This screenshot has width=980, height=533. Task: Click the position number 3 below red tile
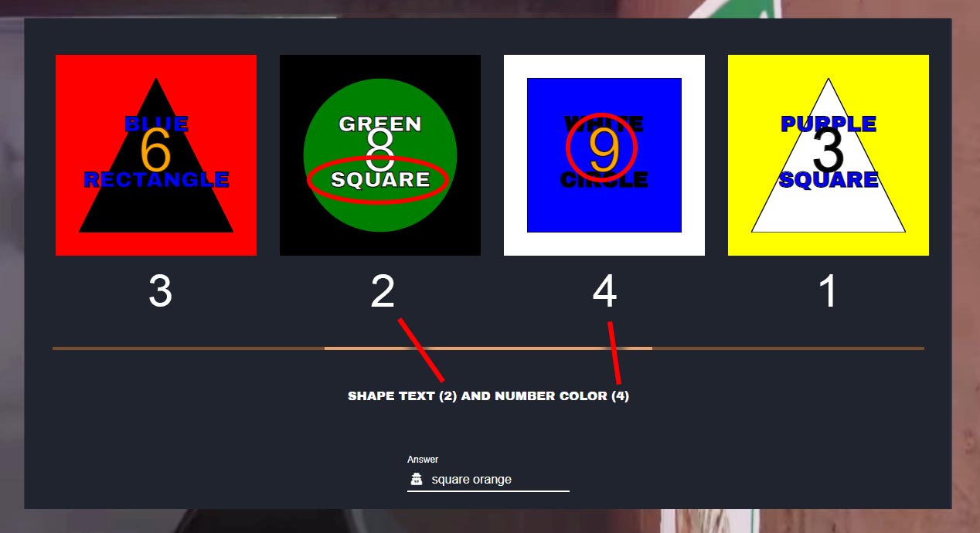click(160, 292)
